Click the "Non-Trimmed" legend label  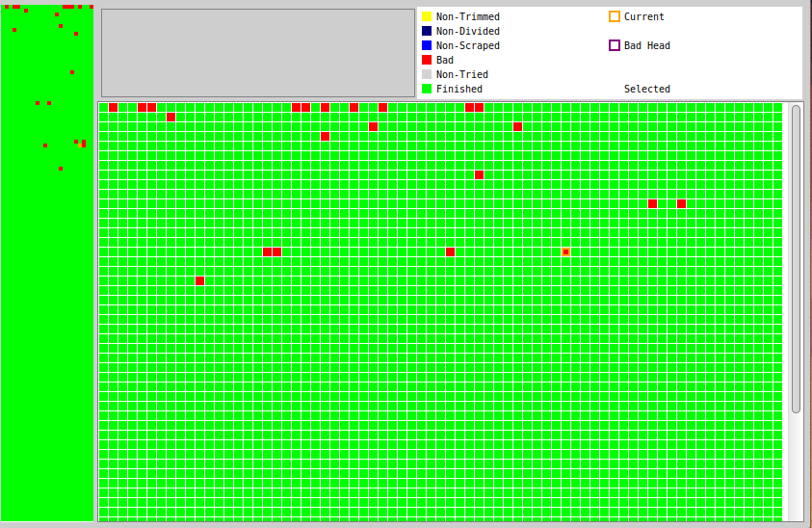pyautogui.click(x=467, y=16)
